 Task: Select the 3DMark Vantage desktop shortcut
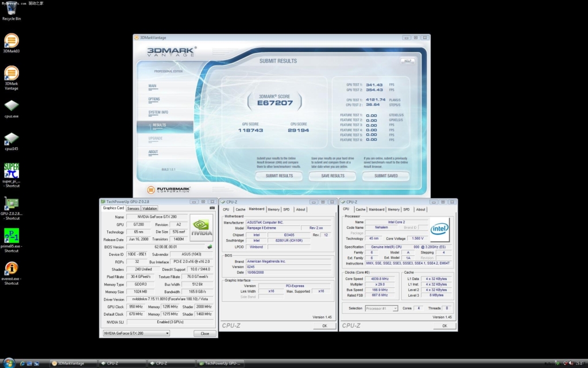11,73
